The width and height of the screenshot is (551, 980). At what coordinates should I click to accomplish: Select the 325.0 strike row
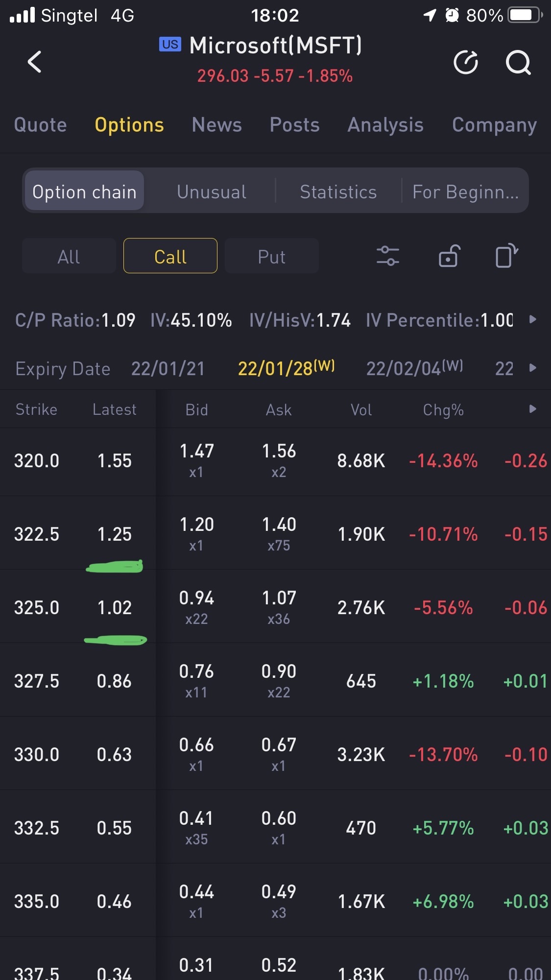pyautogui.click(x=37, y=608)
